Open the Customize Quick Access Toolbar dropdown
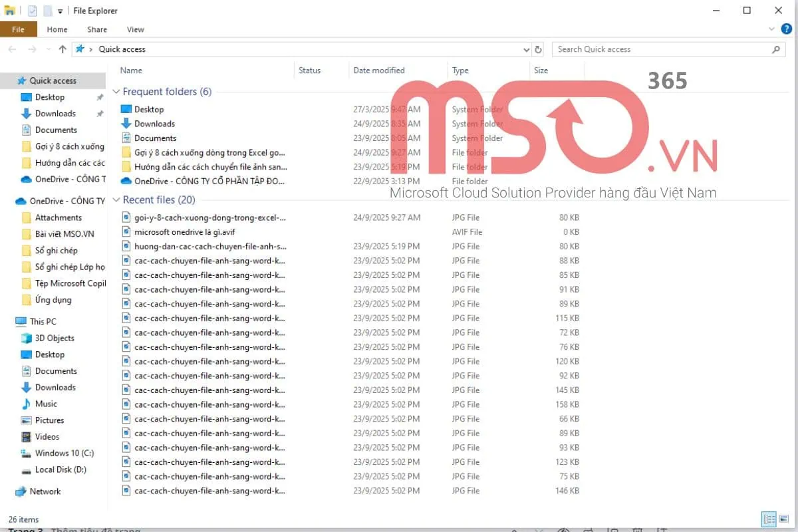The image size is (798, 532). tap(60, 11)
